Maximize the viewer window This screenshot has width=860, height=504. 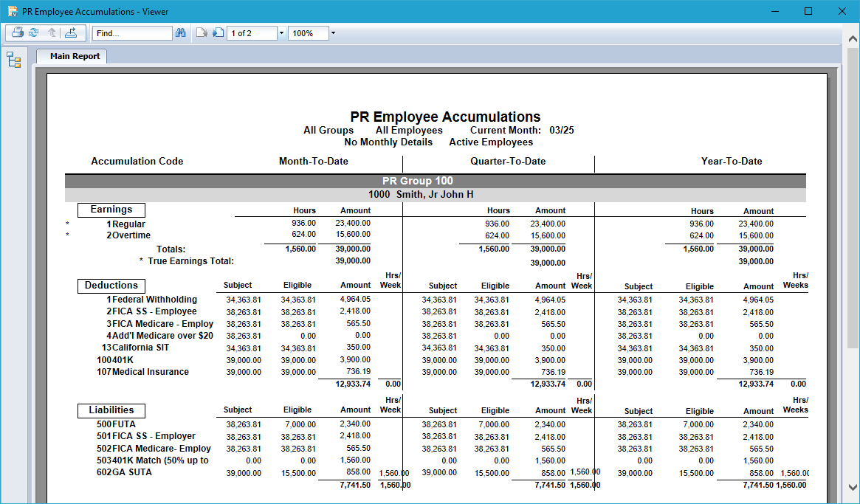(808, 12)
